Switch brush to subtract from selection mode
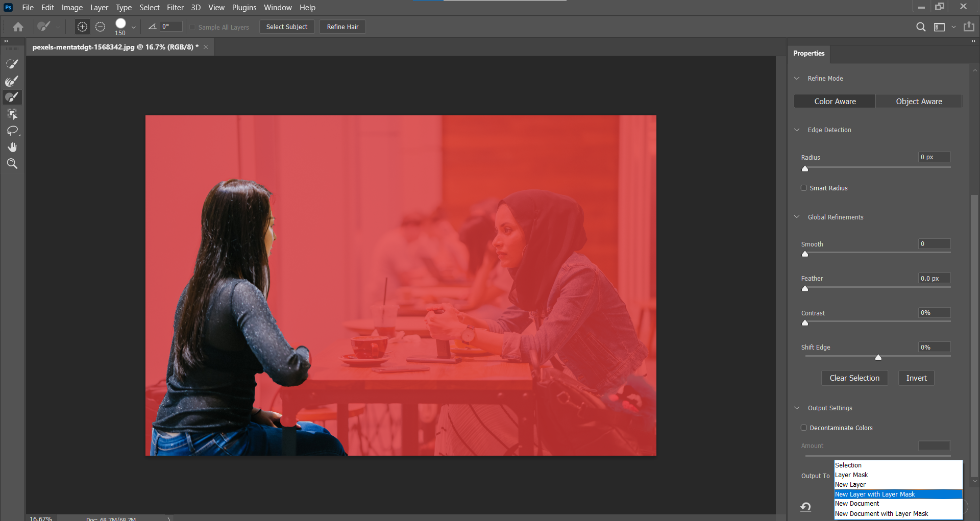980x521 pixels. [x=100, y=27]
